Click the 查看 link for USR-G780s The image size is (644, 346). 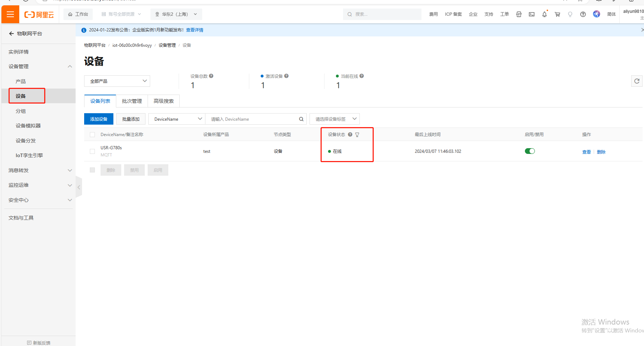pos(586,152)
